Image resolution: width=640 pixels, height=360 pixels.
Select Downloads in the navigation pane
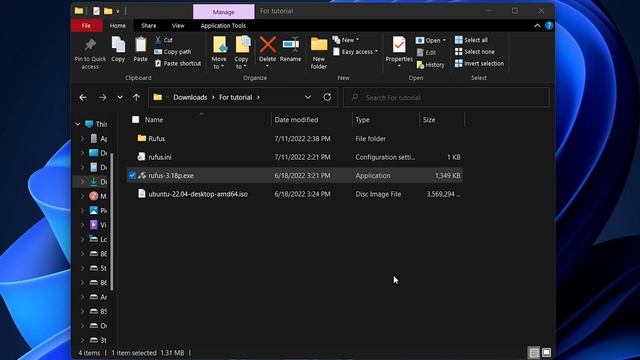(x=98, y=182)
